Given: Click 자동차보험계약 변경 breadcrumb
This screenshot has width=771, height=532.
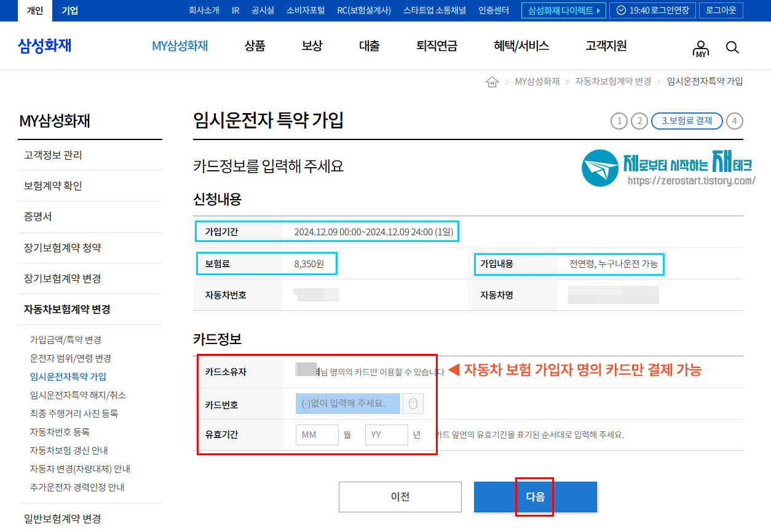Looking at the screenshot, I should coord(613,82).
